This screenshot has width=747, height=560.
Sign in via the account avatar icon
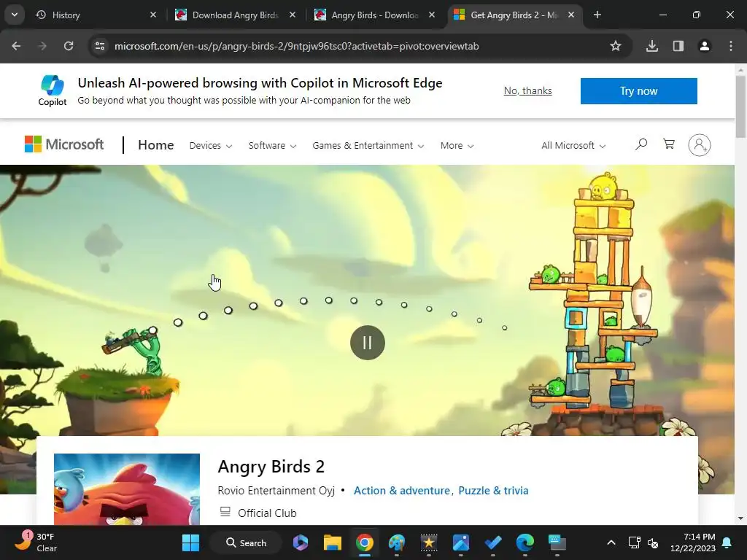click(700, 145)
